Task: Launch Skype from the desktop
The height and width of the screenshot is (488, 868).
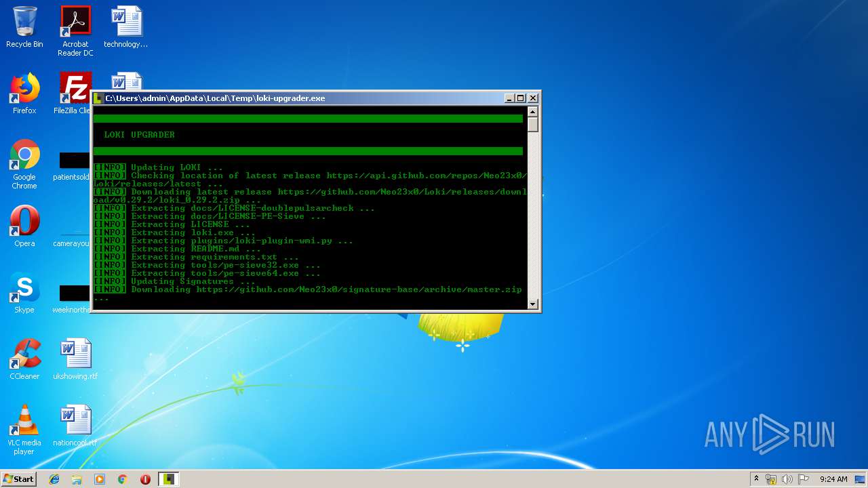Action: (24, 293)
